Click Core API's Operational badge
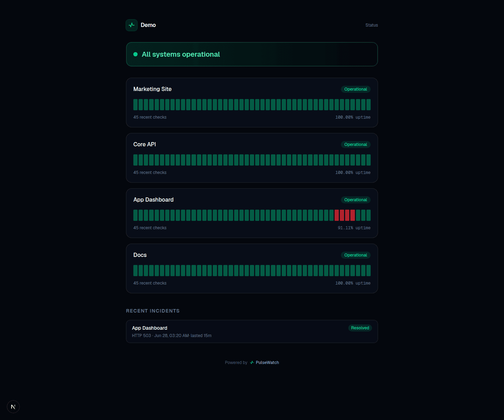The image size is (504, 420). click(356, 145)
